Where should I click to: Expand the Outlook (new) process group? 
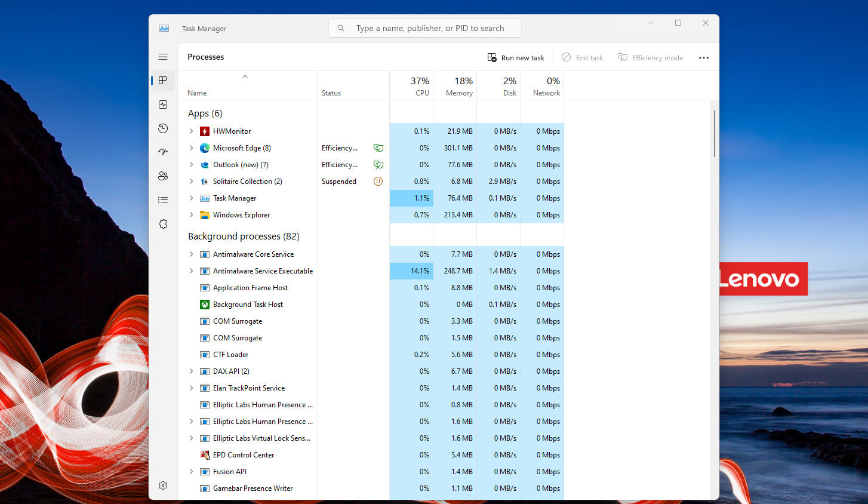(x=191, y=165)
